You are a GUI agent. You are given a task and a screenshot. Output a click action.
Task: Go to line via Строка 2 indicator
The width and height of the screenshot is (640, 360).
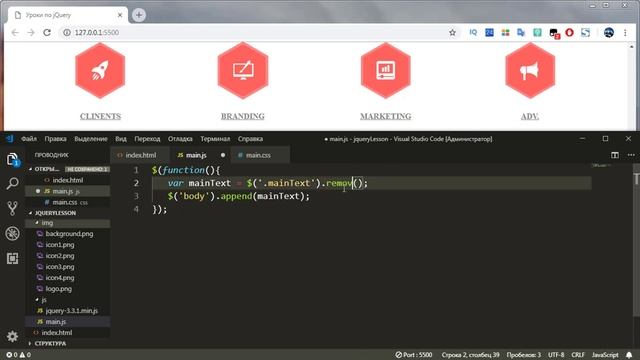[471, 355]
